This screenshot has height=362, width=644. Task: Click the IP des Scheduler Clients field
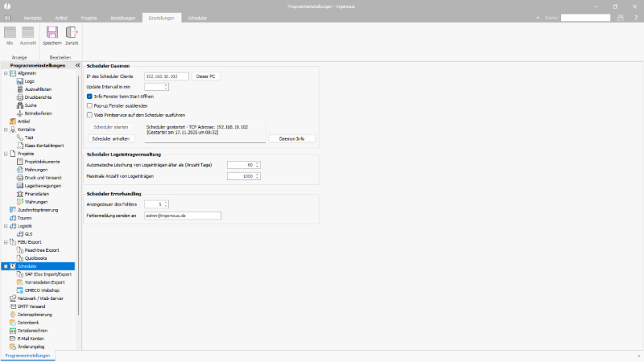coord(167,76)
